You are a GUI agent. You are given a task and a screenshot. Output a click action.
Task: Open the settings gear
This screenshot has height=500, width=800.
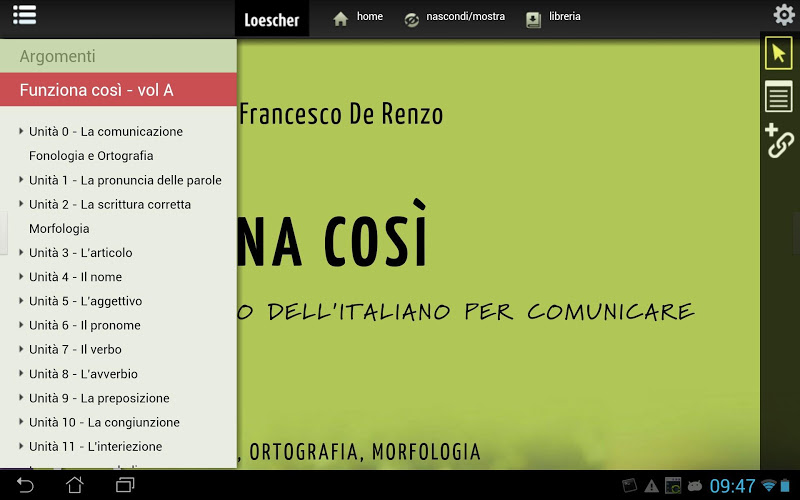coord(784,15)
